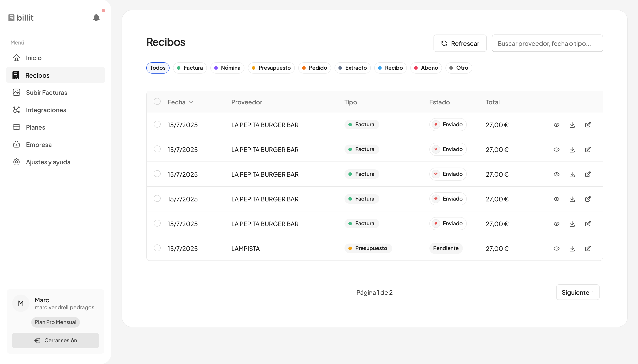Edit the LAMPISTA receipt

588,248
